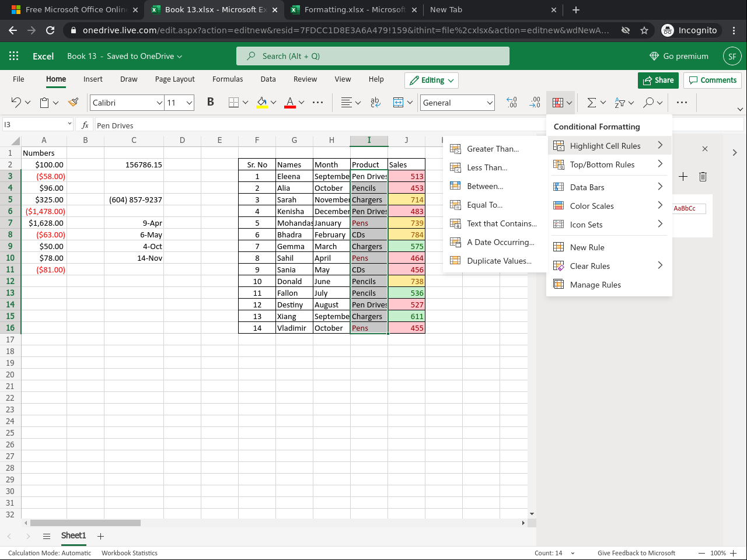Switch to the Page Layout tab
This screenshot has width=747, height=560.
175,79
